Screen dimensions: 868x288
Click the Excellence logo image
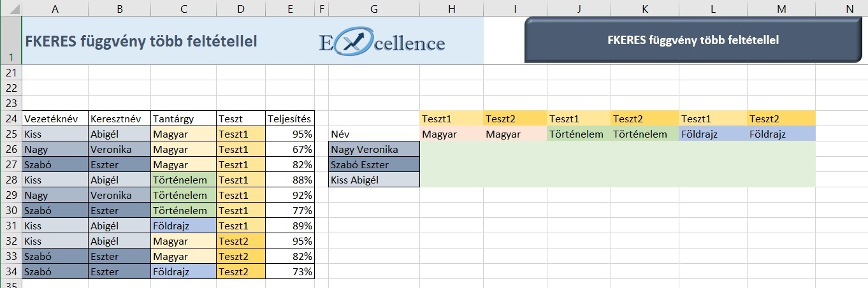click(382, 41)
